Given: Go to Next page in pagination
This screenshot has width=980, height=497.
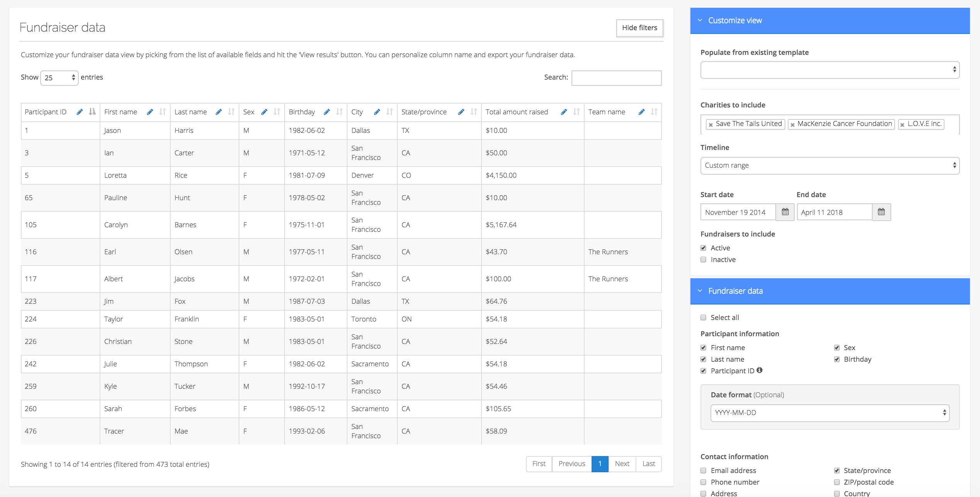Looking at the screenshot, I should pos(622,464).
